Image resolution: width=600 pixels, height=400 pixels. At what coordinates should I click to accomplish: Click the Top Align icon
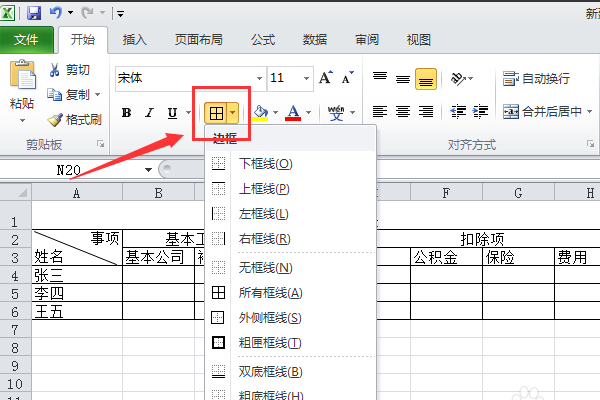pyautogui.click(x=380, y=77)
